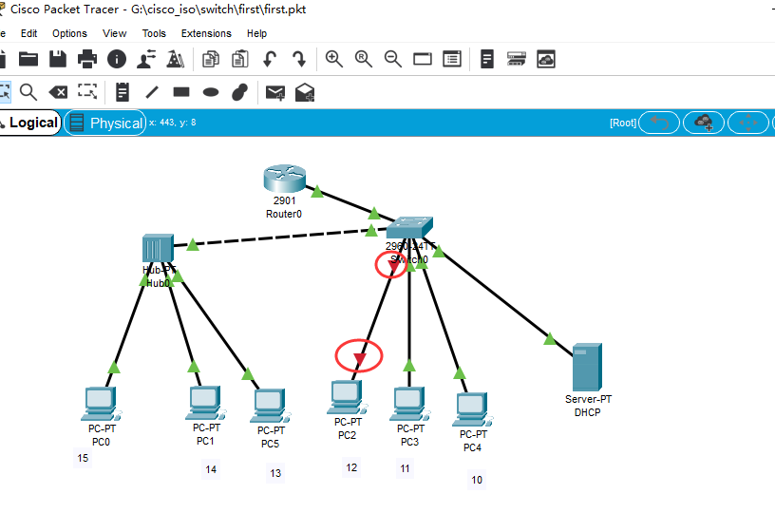Redo the last action
Image resolution: width=775 pixels, height=532 pixels.
(299, 59)
